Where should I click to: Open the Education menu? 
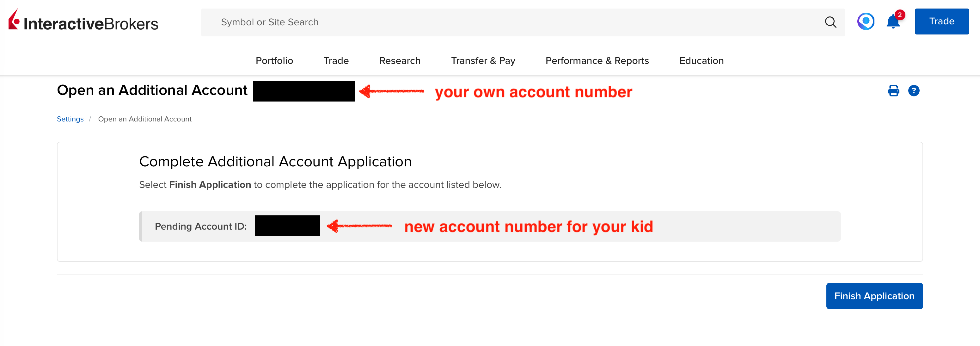coord(701,61)
